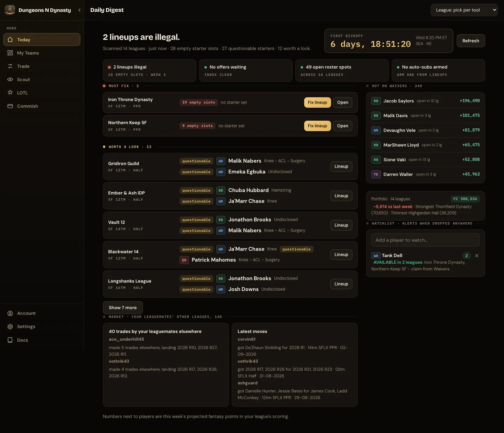
Task: Focus the Add a player to watch field
Action: coord(426,240)
